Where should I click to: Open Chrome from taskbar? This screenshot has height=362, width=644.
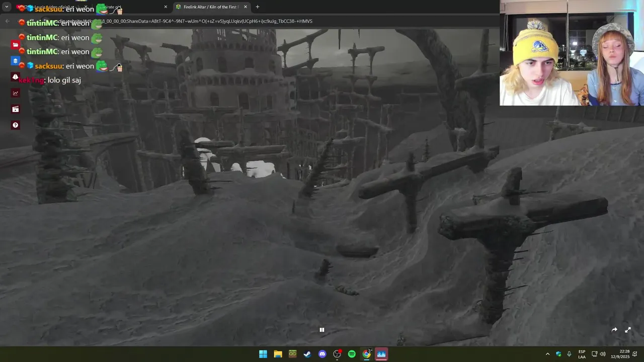(x=367, y=354)
